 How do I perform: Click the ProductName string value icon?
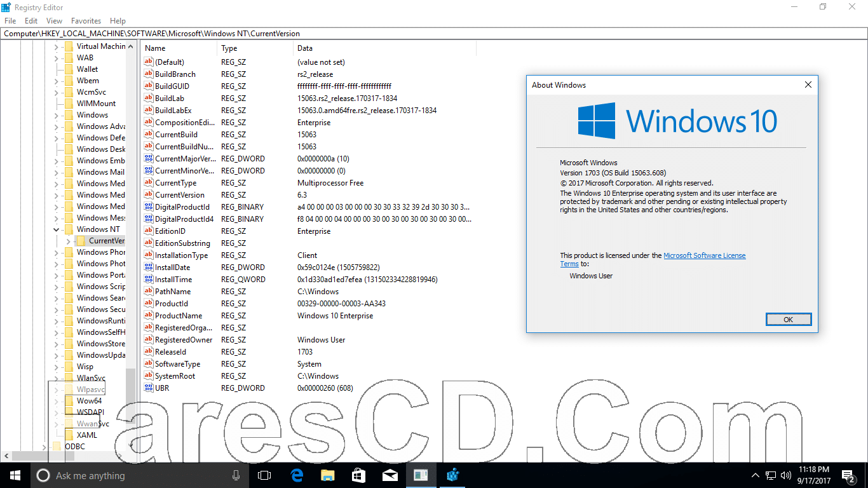click(x=149, y=316)
